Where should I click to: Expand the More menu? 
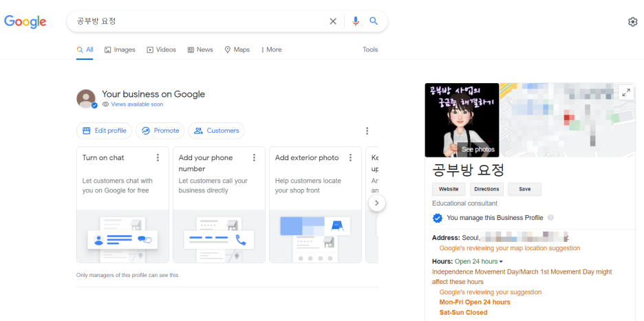point(272,49)
